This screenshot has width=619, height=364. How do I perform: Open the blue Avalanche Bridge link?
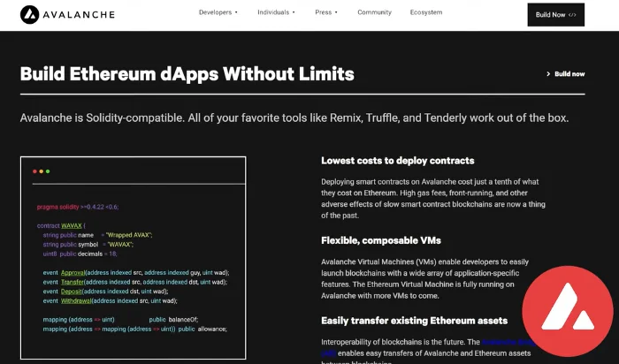508,342
